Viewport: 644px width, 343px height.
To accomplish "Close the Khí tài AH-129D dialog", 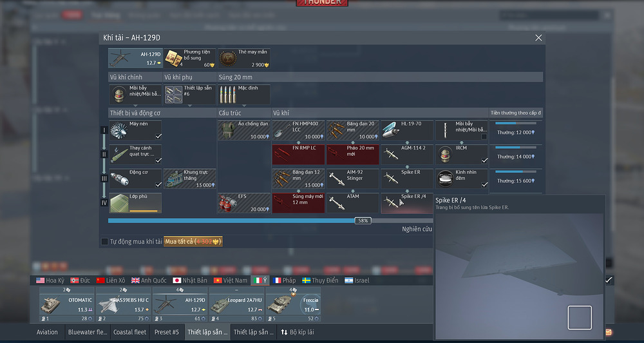I will click(x=538, y=38).
